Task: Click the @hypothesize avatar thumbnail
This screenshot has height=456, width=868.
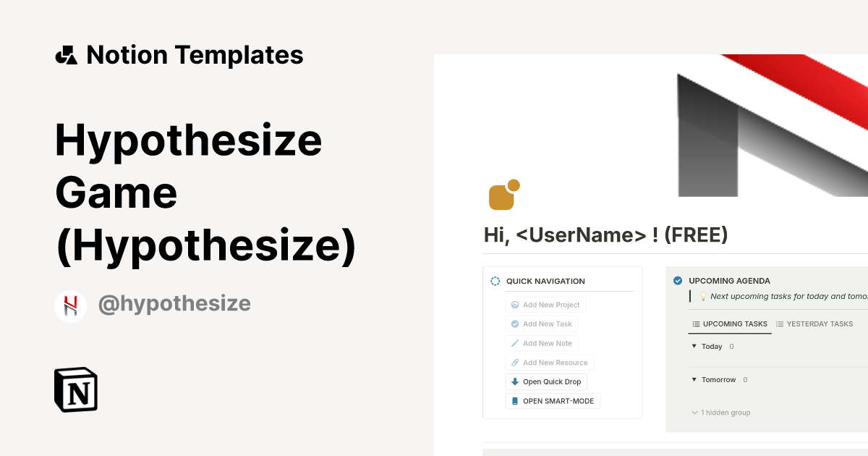Action: coord(70,303)
